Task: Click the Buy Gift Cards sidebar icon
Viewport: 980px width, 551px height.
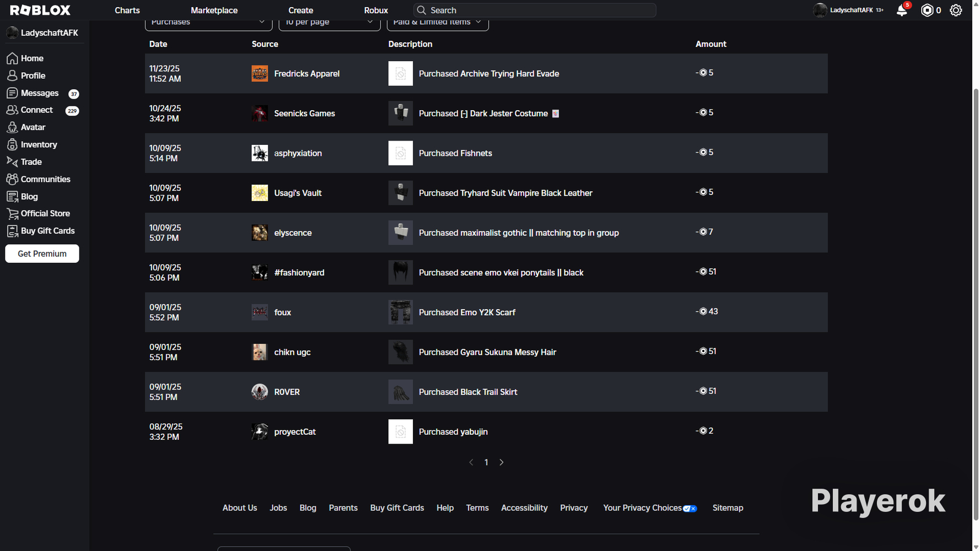Action: pyautogui.click(x=12, y=231)
